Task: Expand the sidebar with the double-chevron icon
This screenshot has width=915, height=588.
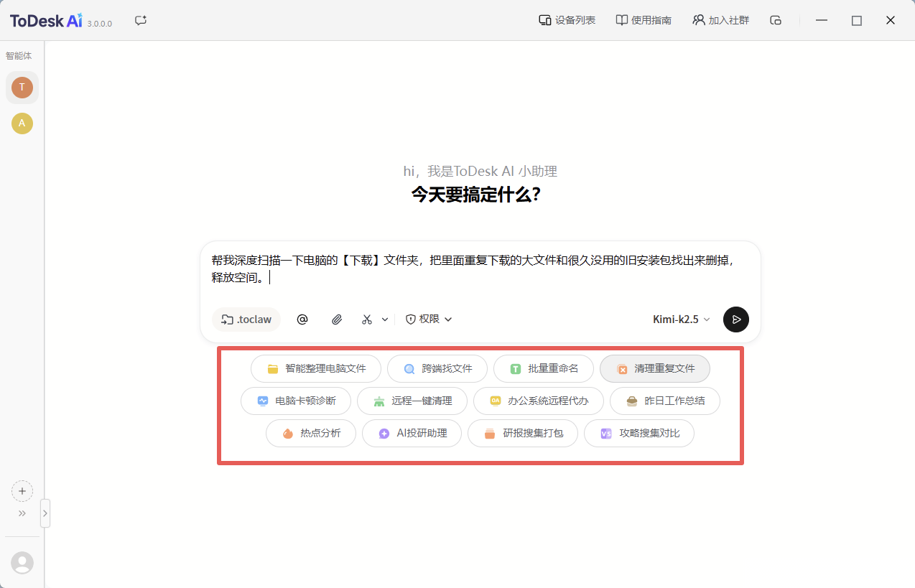Action: [22, 513]
